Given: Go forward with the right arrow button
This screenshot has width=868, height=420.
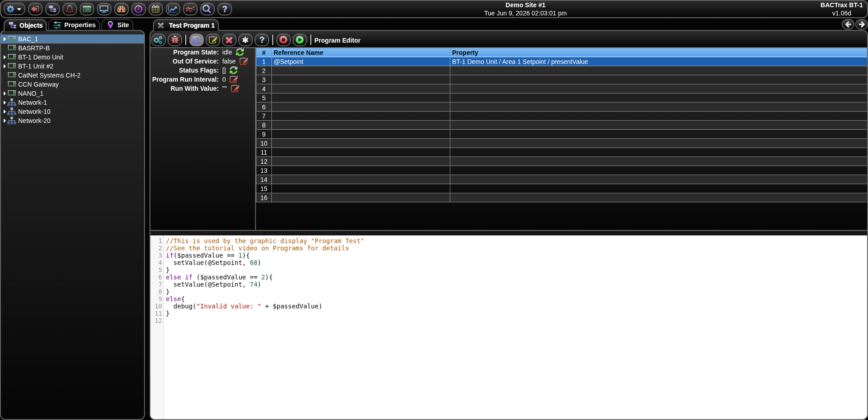Looking at the screenshot, I should [x=861, y=24].
